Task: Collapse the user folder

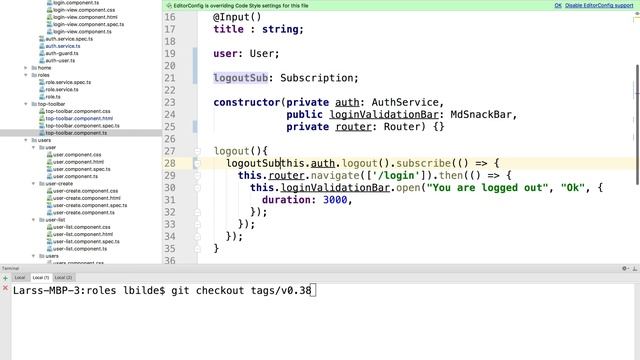Action: [x=33, y=147]
